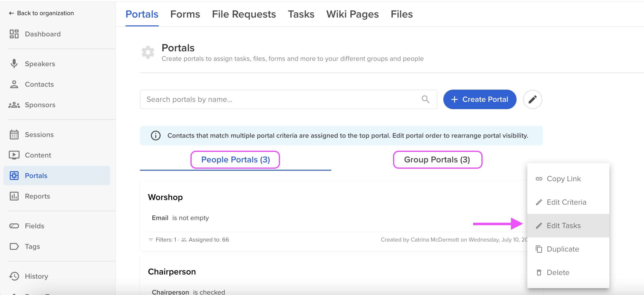This screenshot has height=295, width=644.
Task: Click pencil edit portal order button
Action: pyautogui.click(x=532, y=99)
